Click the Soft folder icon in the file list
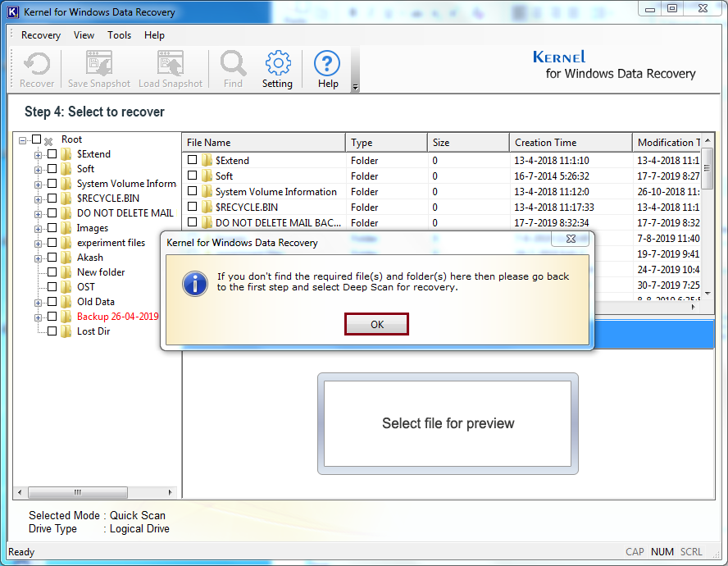Screen dimensions: 728x566 click(207, 176)
